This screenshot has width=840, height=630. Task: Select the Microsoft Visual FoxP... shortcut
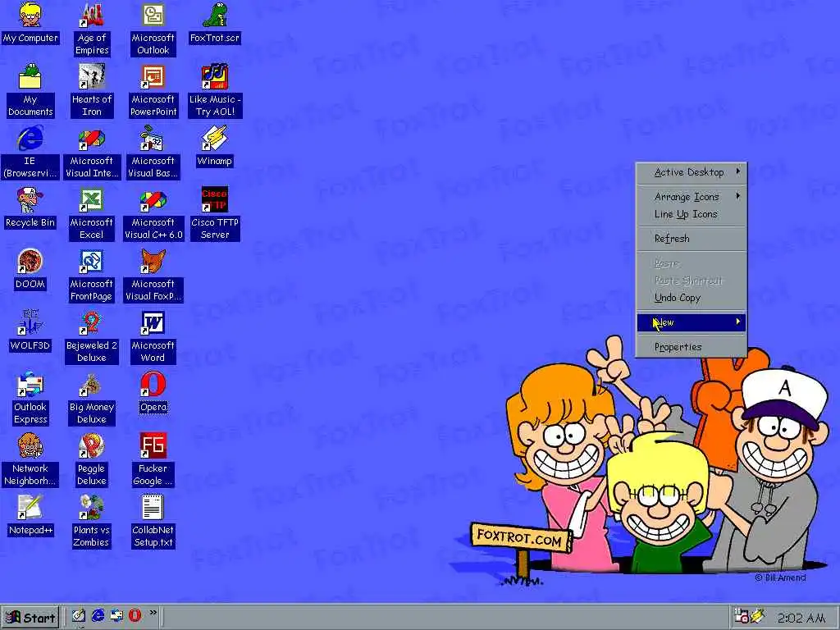(x=153, y=275)
